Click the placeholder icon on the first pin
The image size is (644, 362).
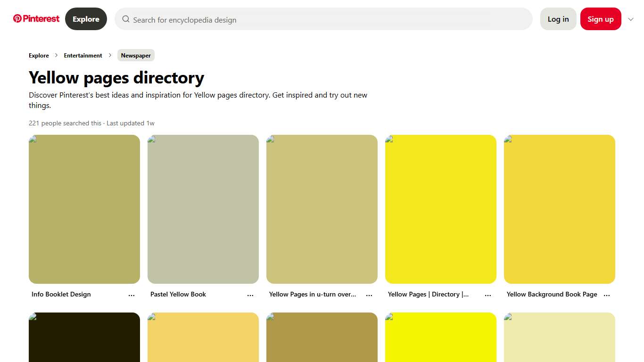click(33, 139)
